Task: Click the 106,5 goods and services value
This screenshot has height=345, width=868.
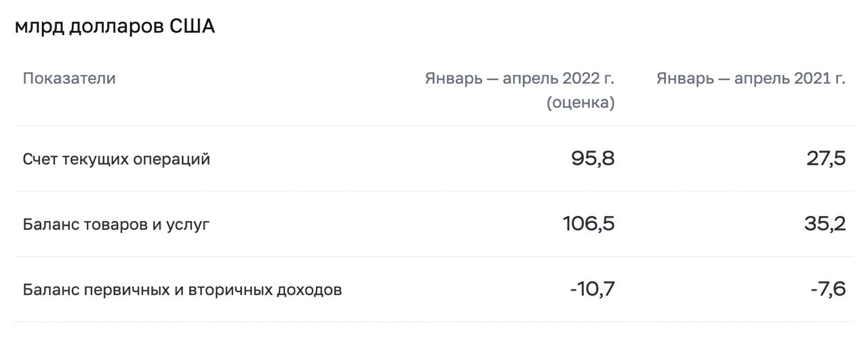Action: (x=589, y=224)
